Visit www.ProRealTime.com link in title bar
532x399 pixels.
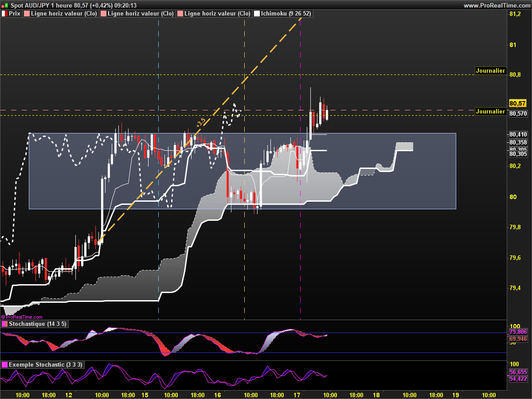(496, 5)
